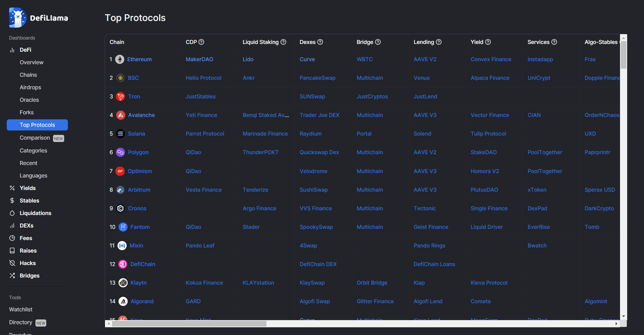Click the Avalanche chain icon

click(121, 115)
